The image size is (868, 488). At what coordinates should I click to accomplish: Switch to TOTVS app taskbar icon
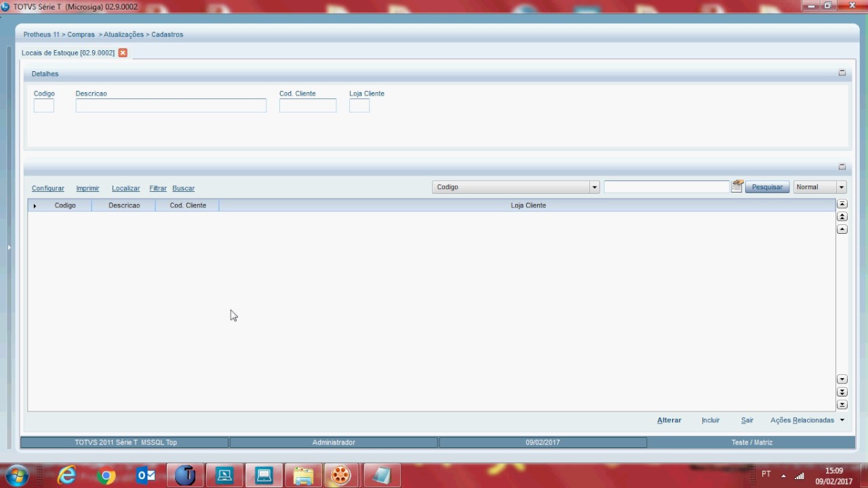[185, 476]
